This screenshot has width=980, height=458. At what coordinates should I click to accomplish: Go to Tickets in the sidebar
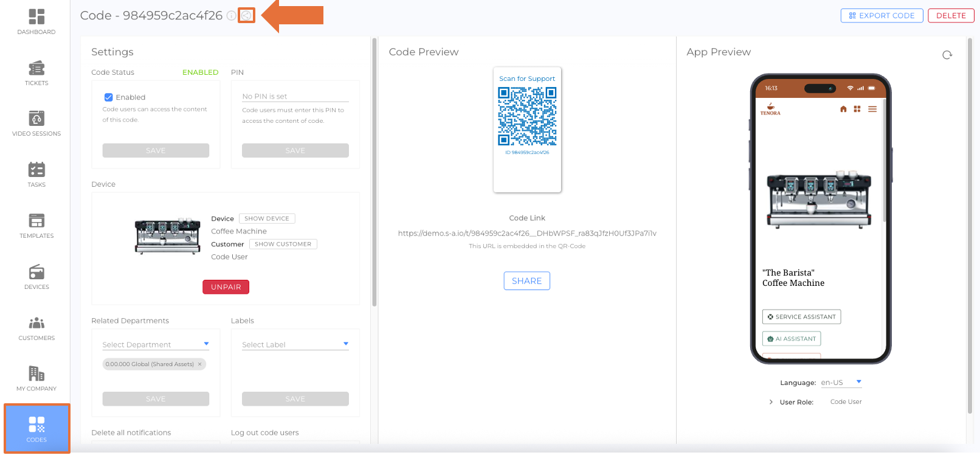click(x=36, y=72)
